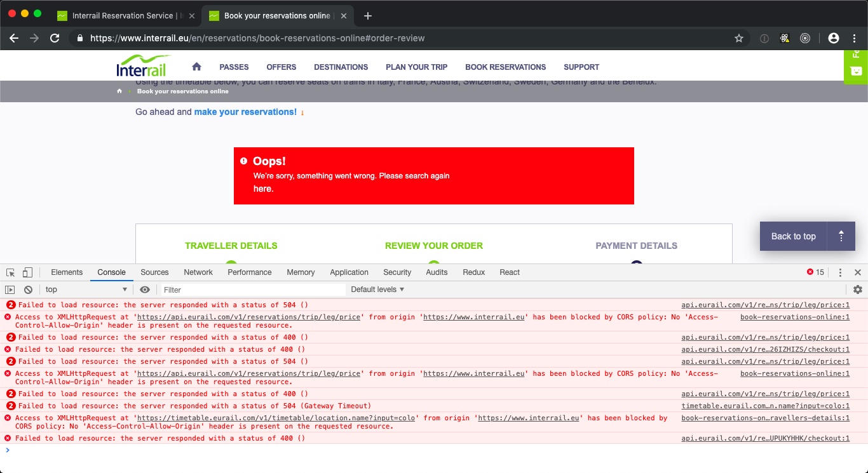This screenshot has width=868, height=473.
Task: Open the 'top' JavaScript context dropdown
Action: click(x=86, y=290)
